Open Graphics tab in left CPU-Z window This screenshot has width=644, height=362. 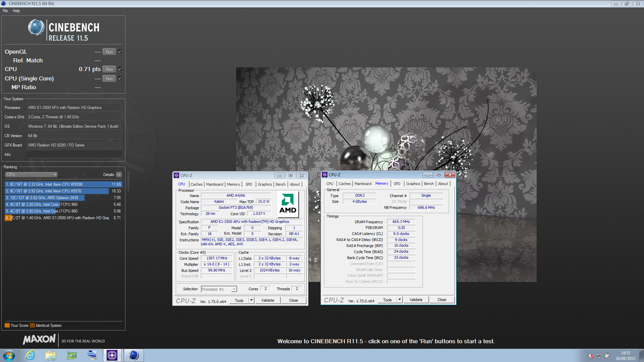tap(265, 184)
